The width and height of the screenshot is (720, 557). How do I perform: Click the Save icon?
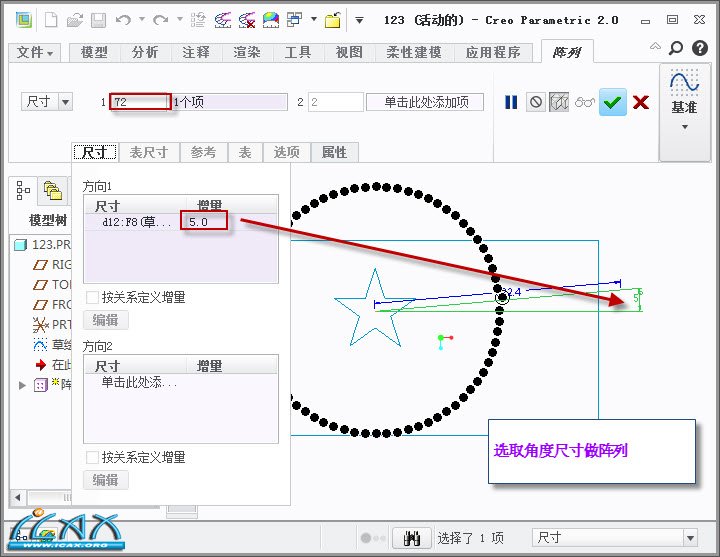point(98,20)
